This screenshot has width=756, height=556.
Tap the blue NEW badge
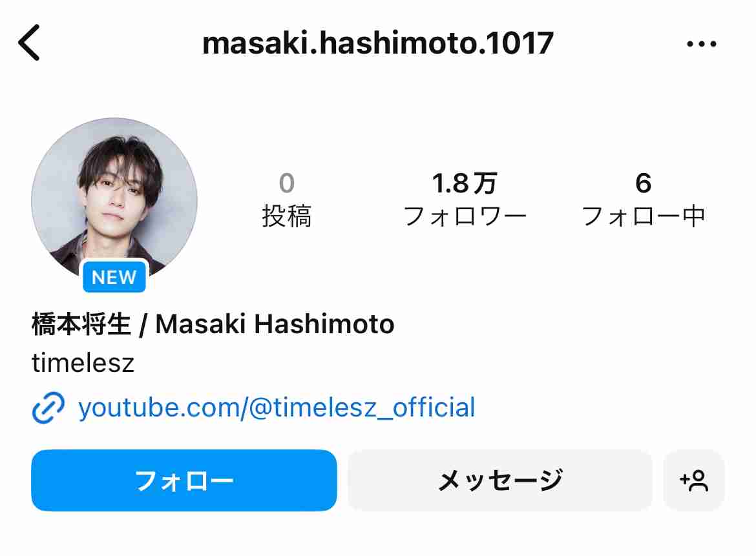click(x=114, y=276)
